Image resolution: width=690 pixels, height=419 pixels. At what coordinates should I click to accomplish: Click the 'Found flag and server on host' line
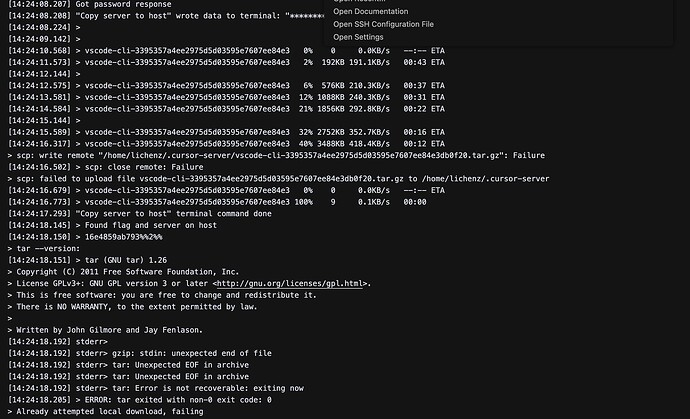click(112, 225)
